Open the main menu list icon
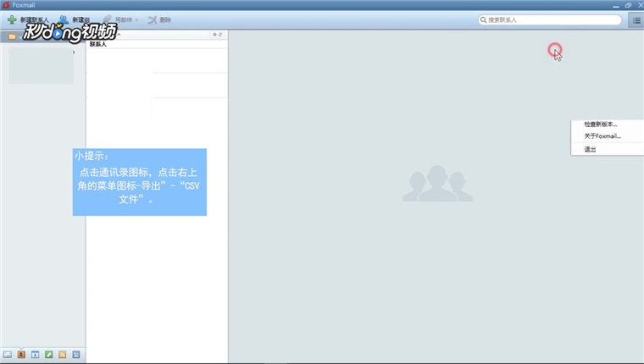 (x=636, y=20)
